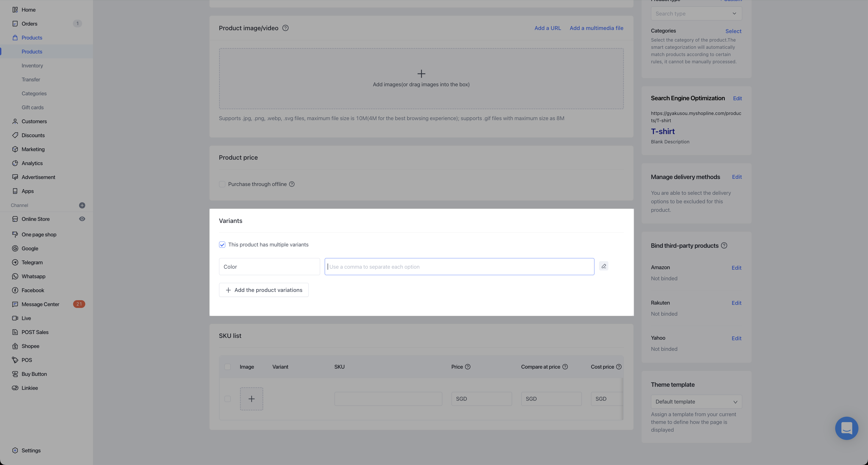
Task: Click the SKU text field
Action: pyautogui.click(x=388, y=399)
